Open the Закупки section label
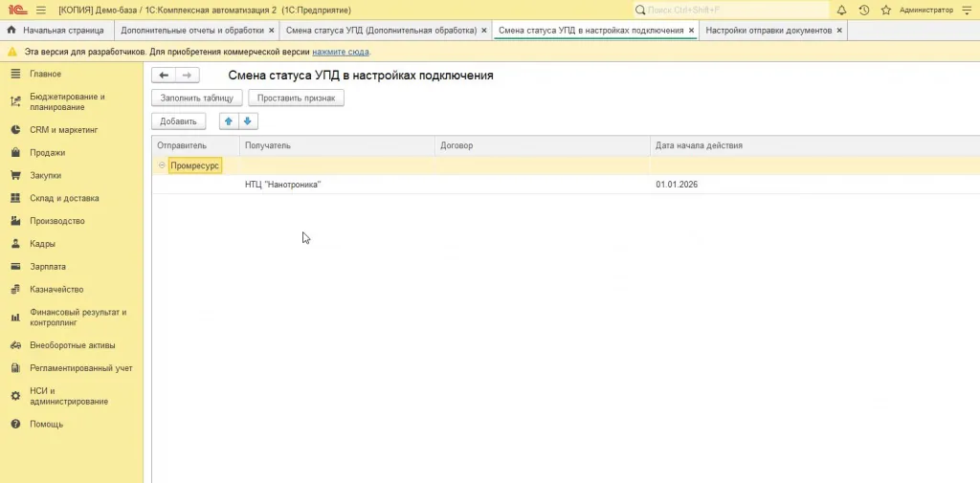Viewport: 980px width, 483px height. coord(46,176)
